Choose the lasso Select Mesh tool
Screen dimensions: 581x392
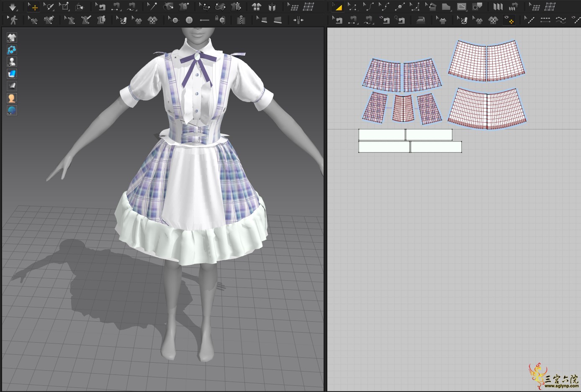[49, 7]
